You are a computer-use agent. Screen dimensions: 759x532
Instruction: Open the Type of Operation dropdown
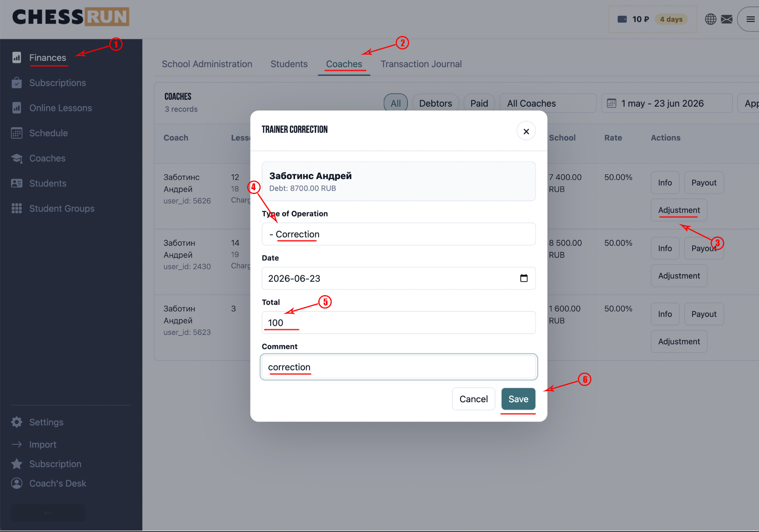click(399, 234)
